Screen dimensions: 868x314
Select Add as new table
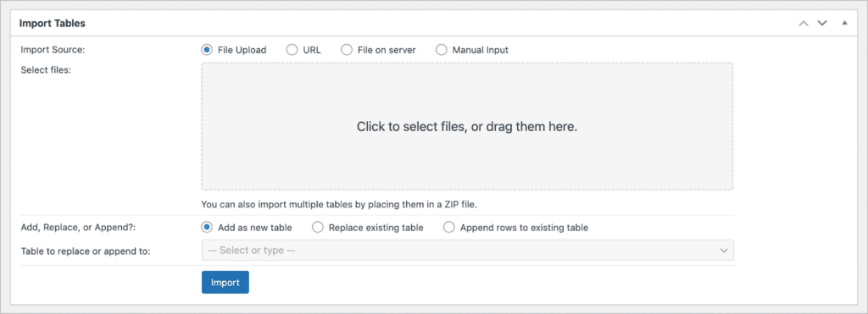coord(207,227)
